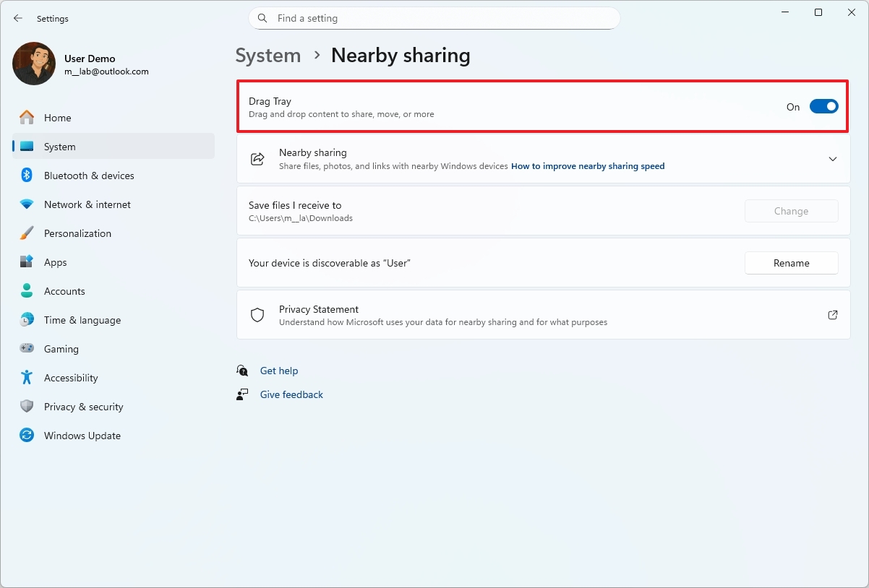This screenshot has height=588, width=869.
Task: Click the Windows Update icon
Action: pyautogui.click(x=27, y=435)
